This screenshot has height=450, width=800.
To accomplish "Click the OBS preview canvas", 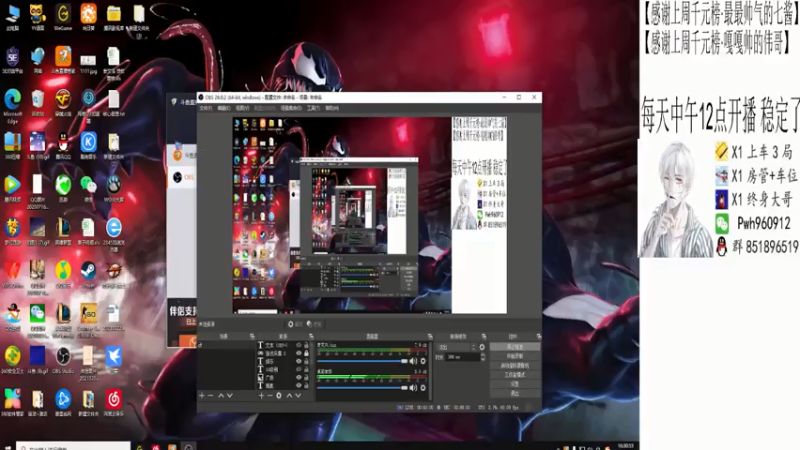I will tap(370, 215).
